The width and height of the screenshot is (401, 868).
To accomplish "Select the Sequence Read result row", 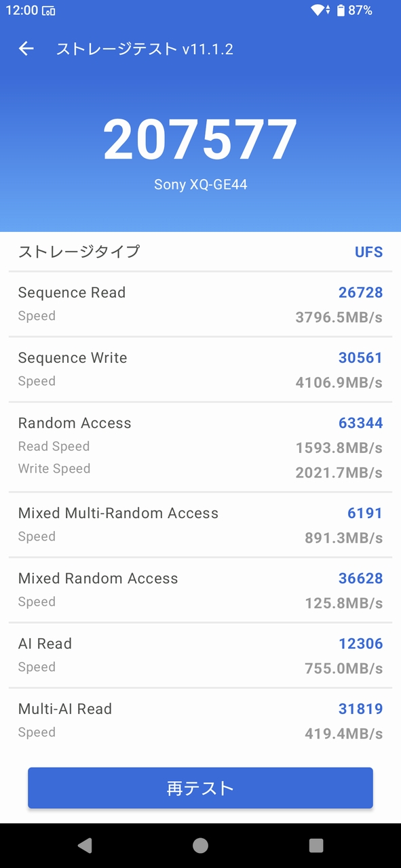I will 200,304.
